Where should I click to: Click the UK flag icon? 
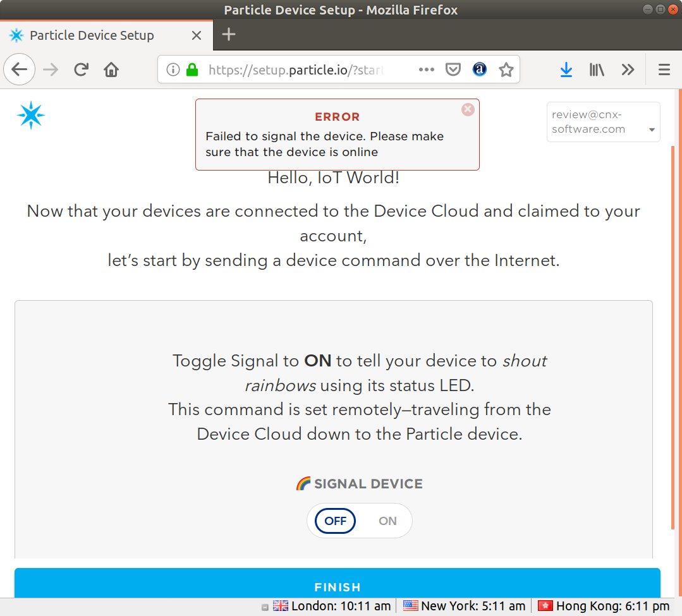click(x=281, y=605)
